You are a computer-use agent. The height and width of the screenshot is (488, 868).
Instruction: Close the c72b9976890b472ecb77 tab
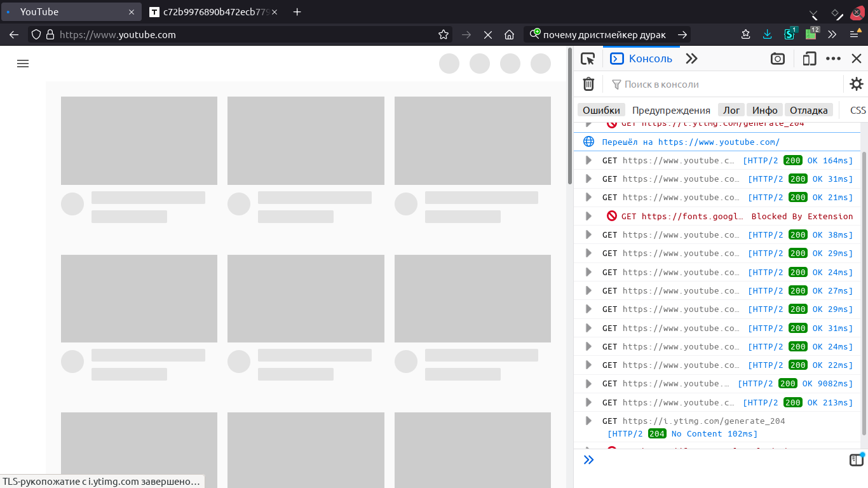click(x=275, y=11)
